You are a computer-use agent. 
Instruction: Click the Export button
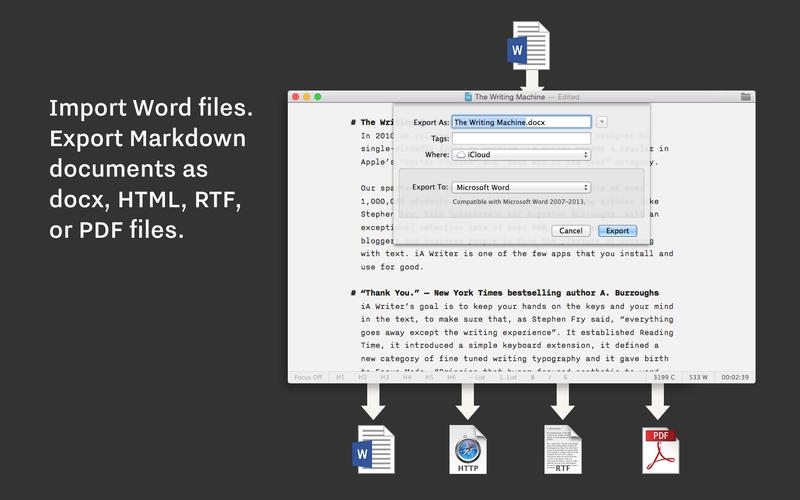(x=617, y=231)
